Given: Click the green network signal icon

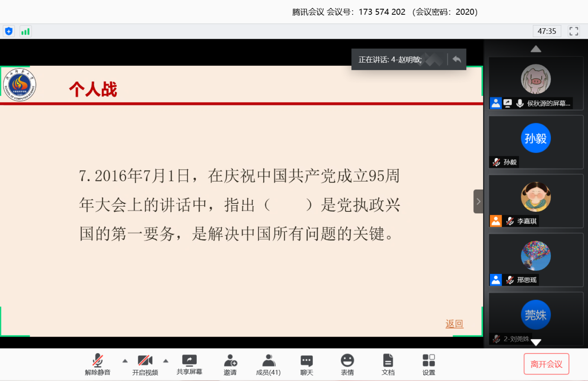Looking at the screenshot, I should 25,32.
